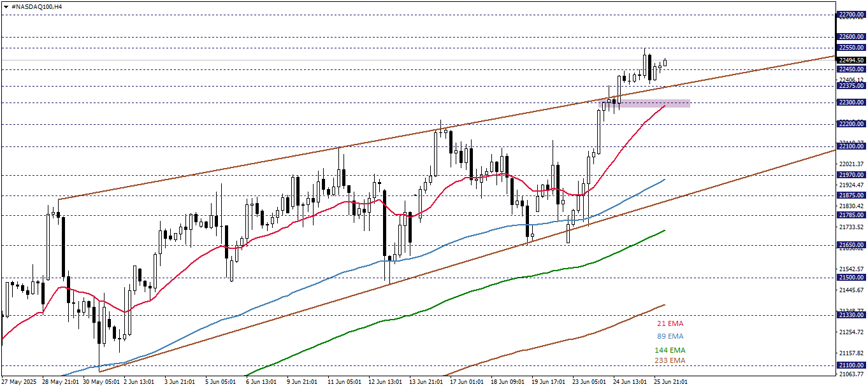
Task: Click the 22100.00 price level label
Action: [851, 147]
